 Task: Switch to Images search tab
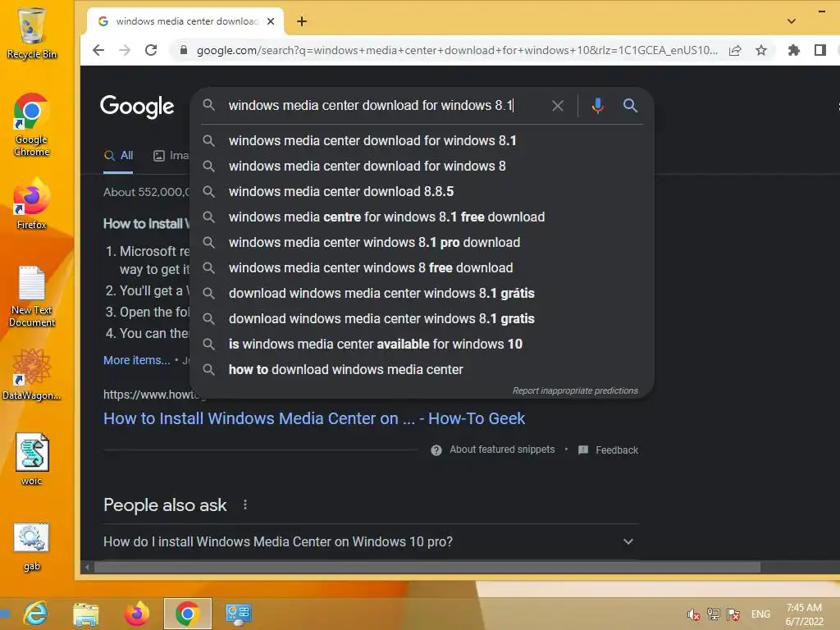[x=171, y=156]
